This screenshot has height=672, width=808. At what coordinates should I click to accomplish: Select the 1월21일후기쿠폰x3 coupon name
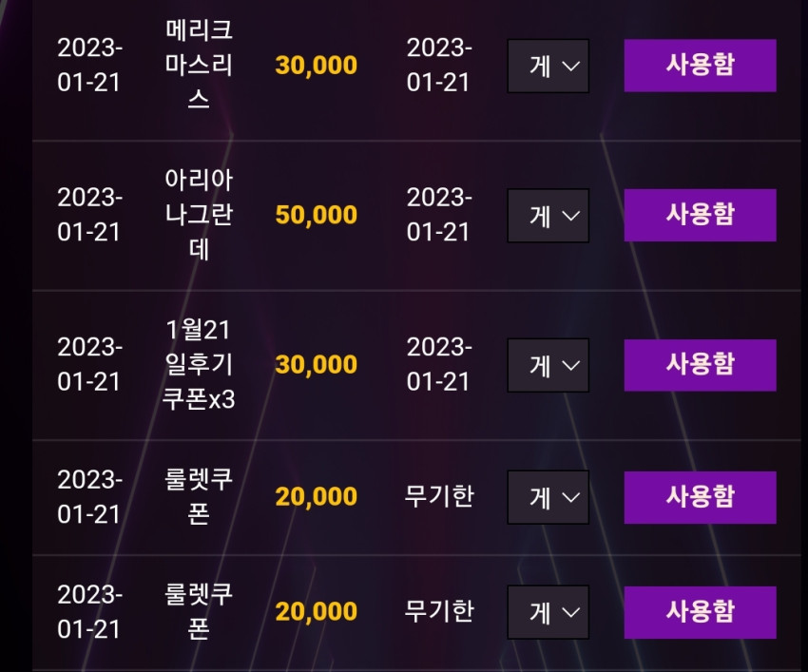pyautogui.click(x=199, y=364)
